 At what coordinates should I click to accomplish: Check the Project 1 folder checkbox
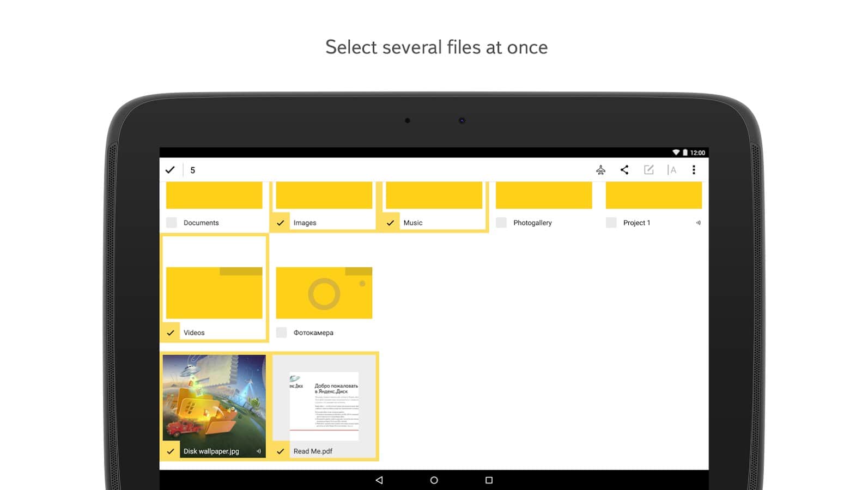tap(611, 223)
